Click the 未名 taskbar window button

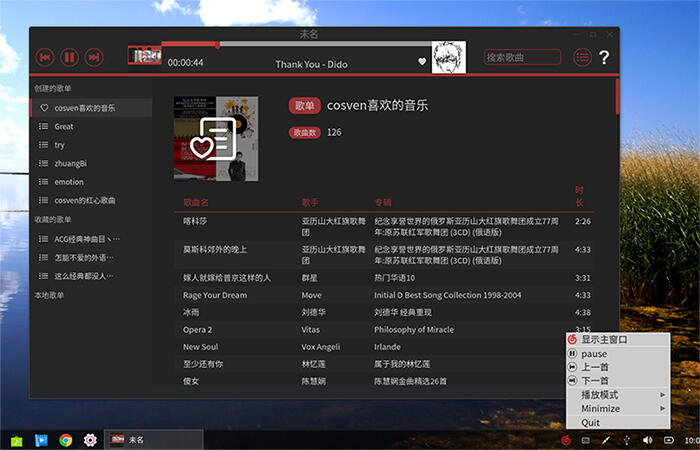point(154,440)
